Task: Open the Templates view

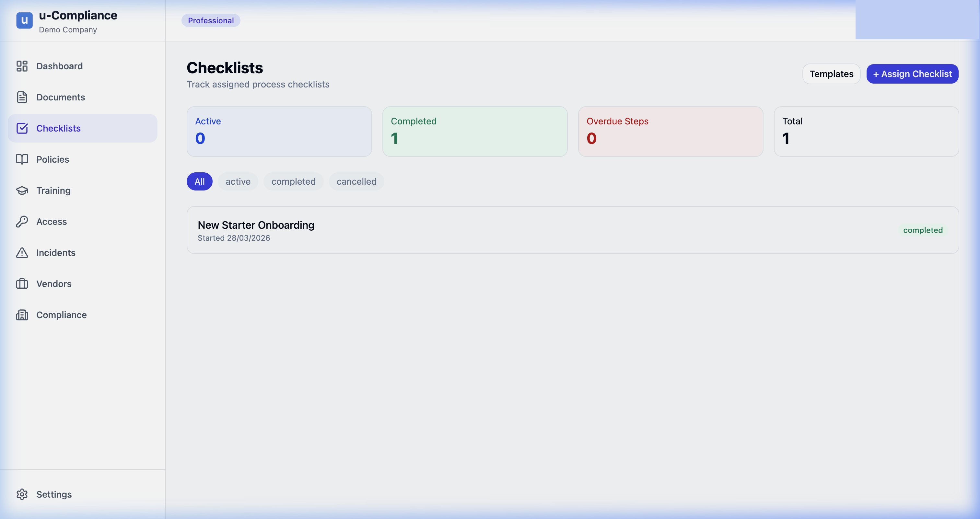Action: coord(831,74)
